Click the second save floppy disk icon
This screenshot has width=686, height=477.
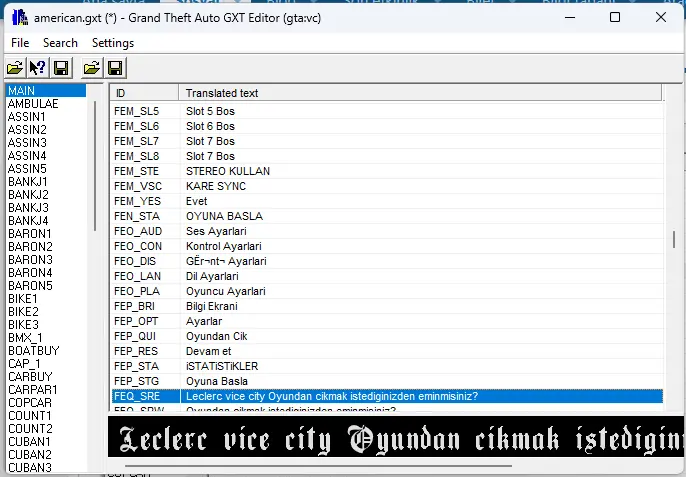115,68
